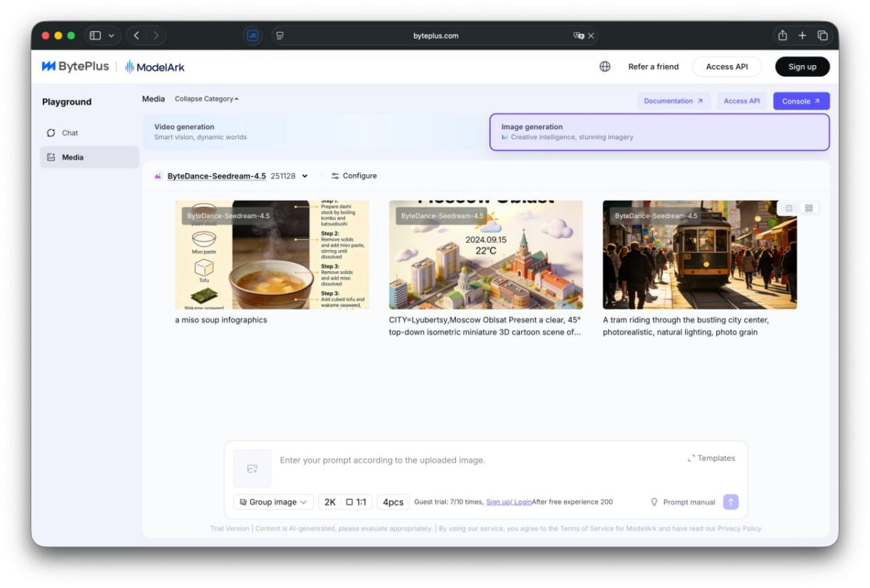
Task: Click the send arrow button in prompt bar
Action: (730, 502)
